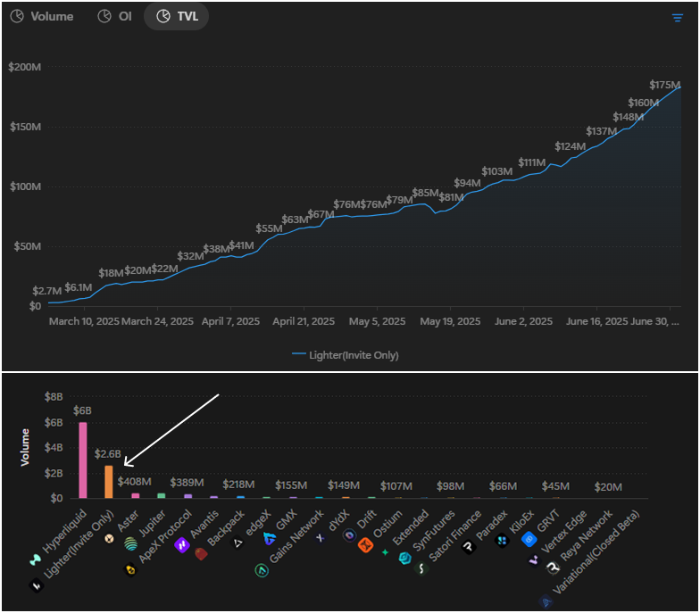Image resolution: width=700 pixels, height=613 pixels.
Task: Switch to the Volume tab
Action: (42, 16)
